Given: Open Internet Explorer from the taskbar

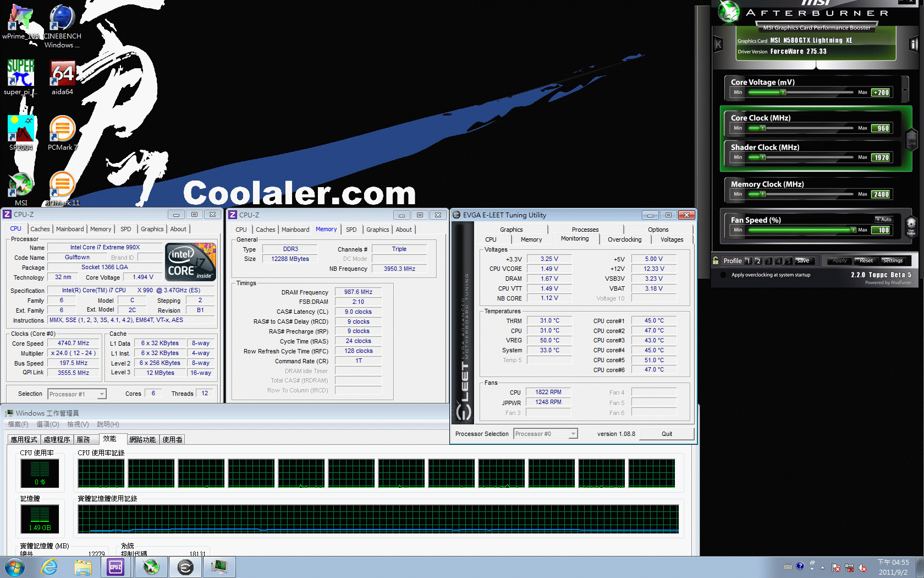Looking at the screenshot, I should click(50, 567).
